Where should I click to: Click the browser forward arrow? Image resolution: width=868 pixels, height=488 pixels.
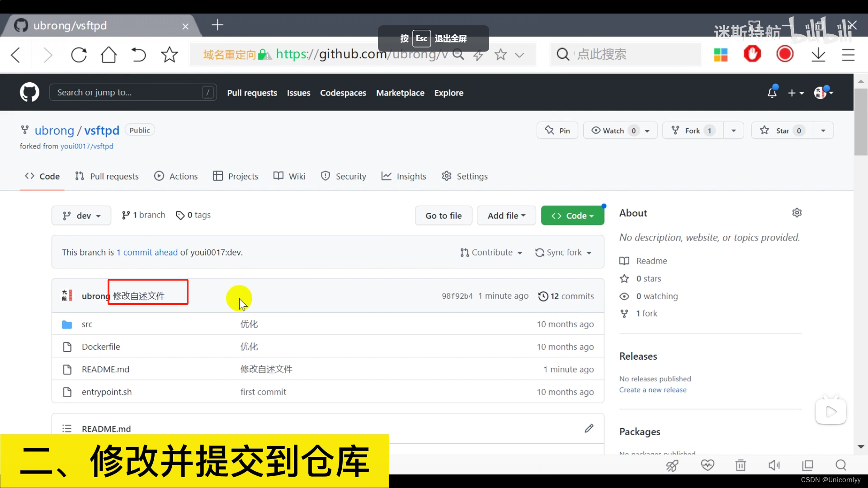point(48,55)
